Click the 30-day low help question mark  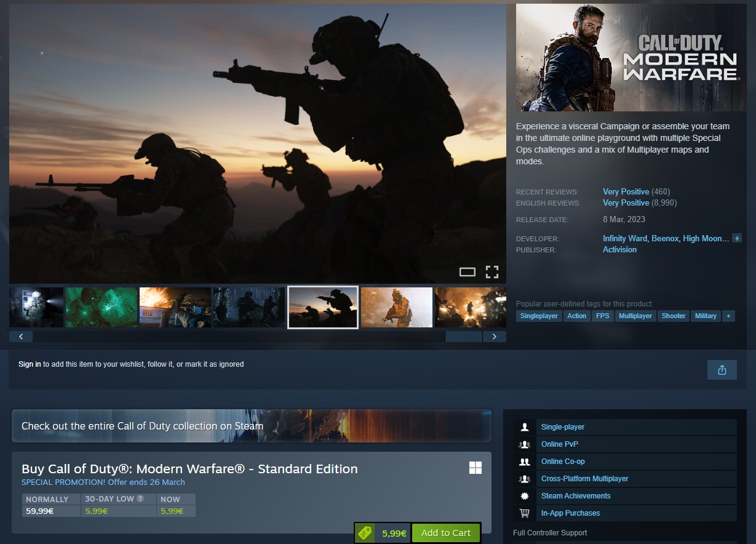pos(140,499)
